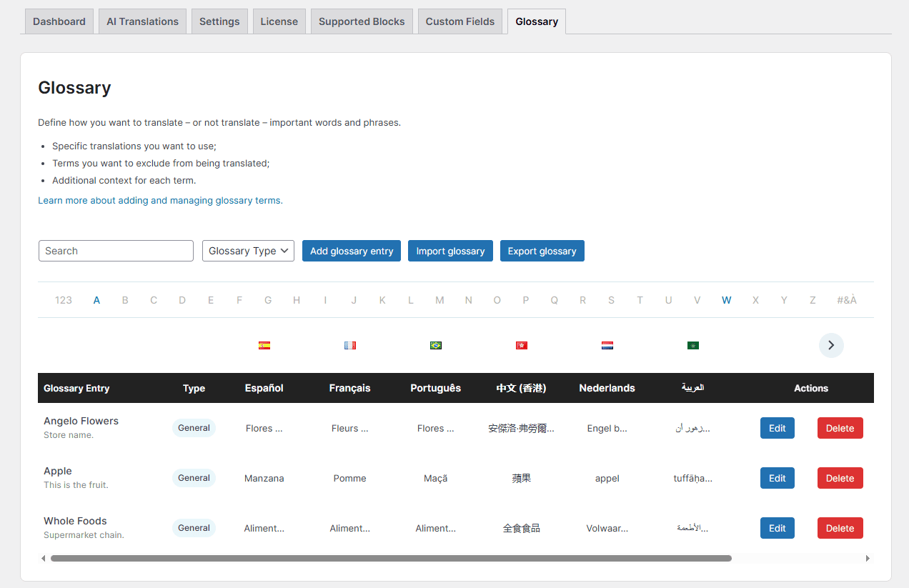The width and height of the screenshot is (909, 588).
Task: Click the green Arabic flag icon
Action: point(692,346)
